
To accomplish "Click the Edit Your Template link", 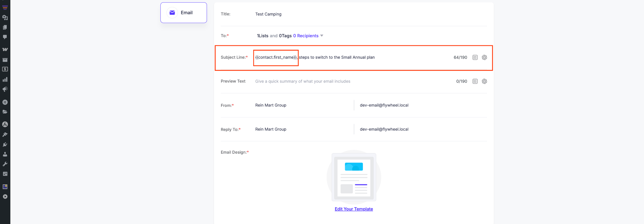I will (354, 209).
